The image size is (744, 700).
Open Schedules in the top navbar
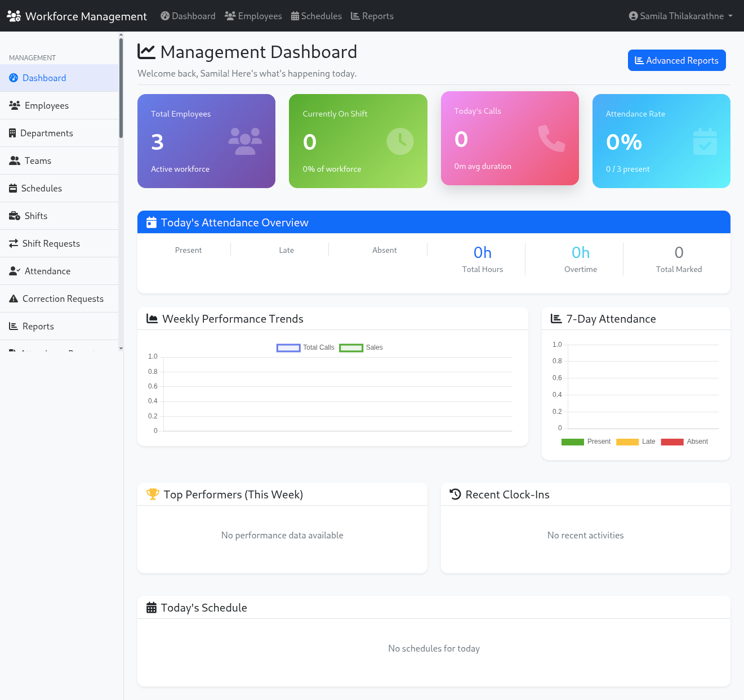316,16
